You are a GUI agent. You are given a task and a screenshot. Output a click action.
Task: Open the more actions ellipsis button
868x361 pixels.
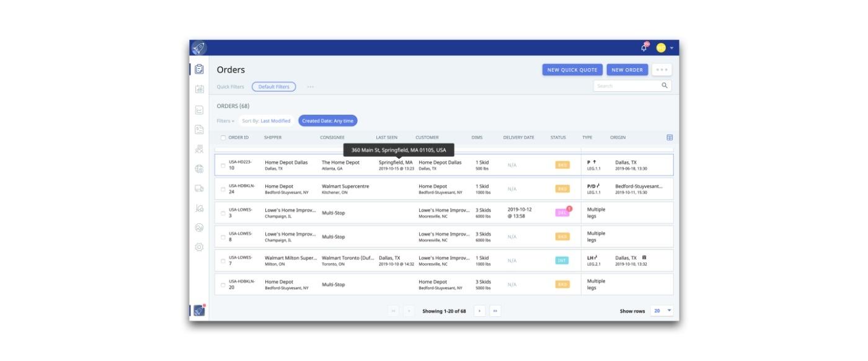pos(662,70)
